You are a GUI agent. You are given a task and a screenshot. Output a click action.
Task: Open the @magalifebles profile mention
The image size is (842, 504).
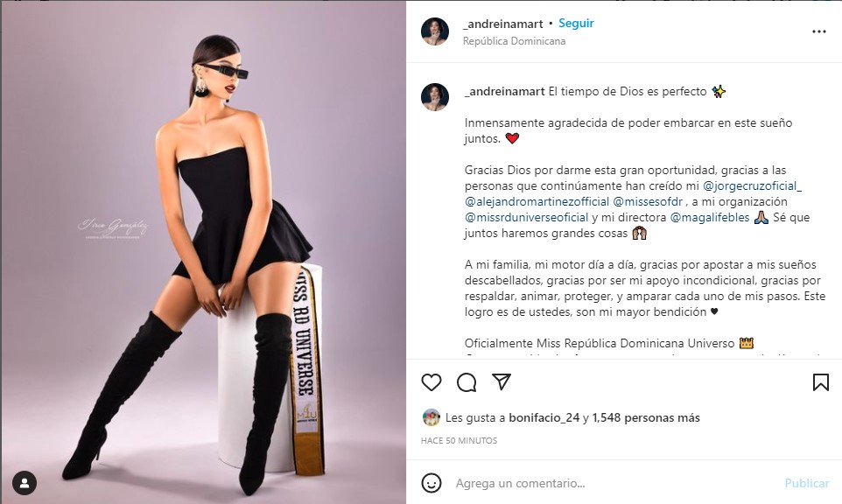point(710,217)
